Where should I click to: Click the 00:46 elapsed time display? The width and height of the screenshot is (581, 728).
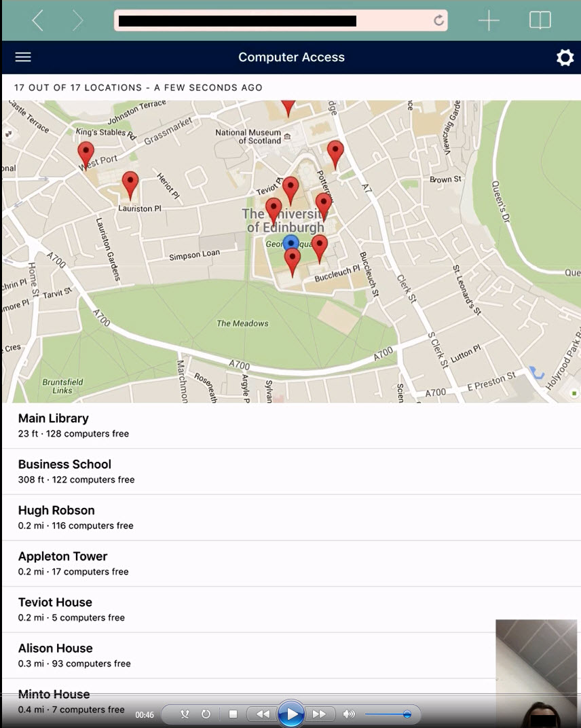(x=145, y=715)
